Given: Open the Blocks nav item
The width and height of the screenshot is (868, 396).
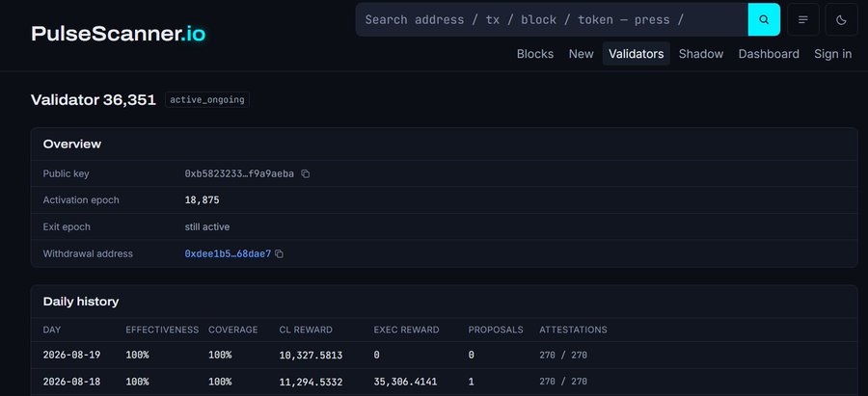Looking at the screenshot, I should [x=534, y=54].
